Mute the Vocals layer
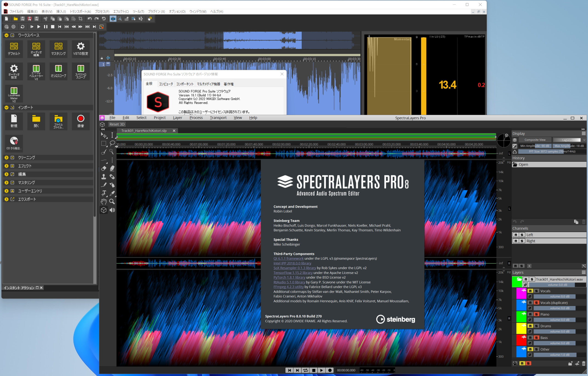 (530, 291)
